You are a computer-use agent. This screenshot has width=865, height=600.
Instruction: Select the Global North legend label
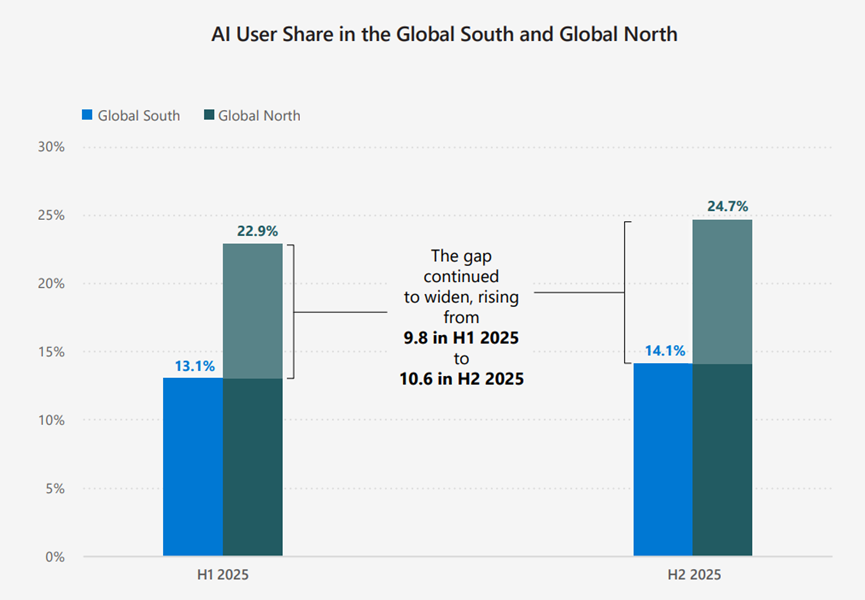click(x=259, y=115)
